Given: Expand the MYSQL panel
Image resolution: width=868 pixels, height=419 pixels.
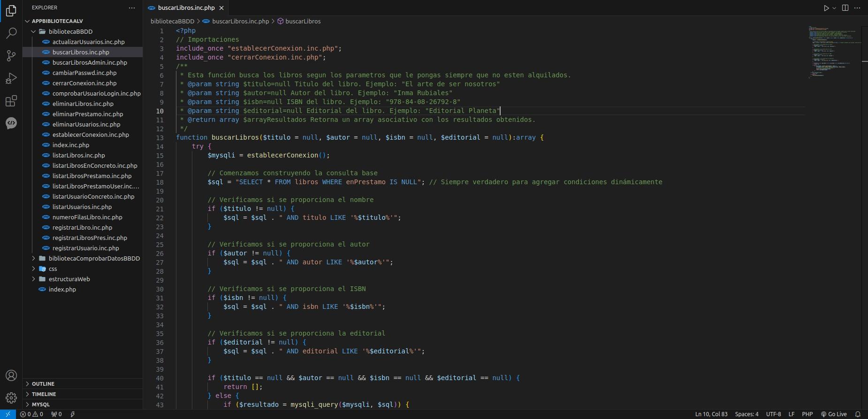Looking at the screenshot, I should pos(83,404).
